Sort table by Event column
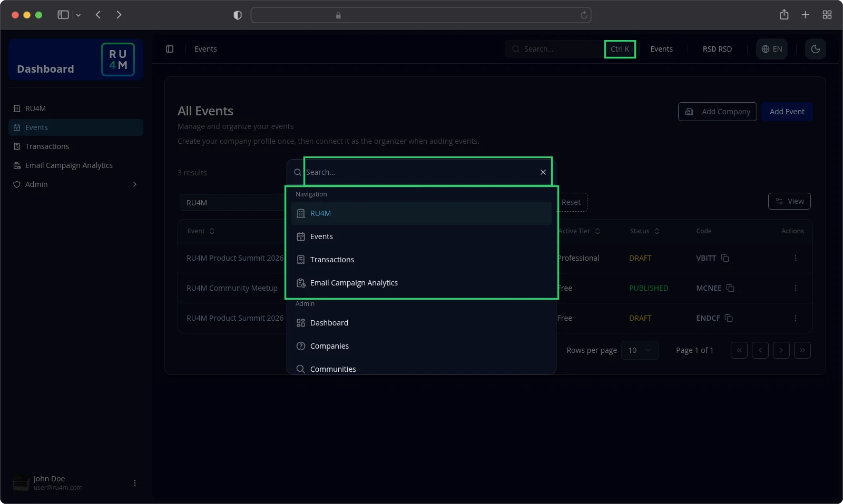This screenshot has width=843, height=504. pos(201,231)
